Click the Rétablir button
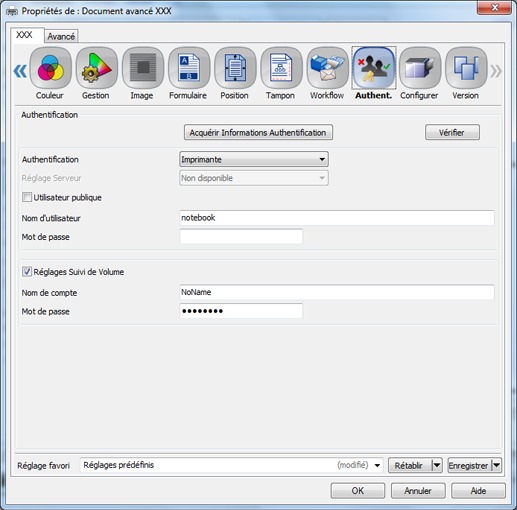This screenshot has width=517, height=510. click(x=409, y=465)
